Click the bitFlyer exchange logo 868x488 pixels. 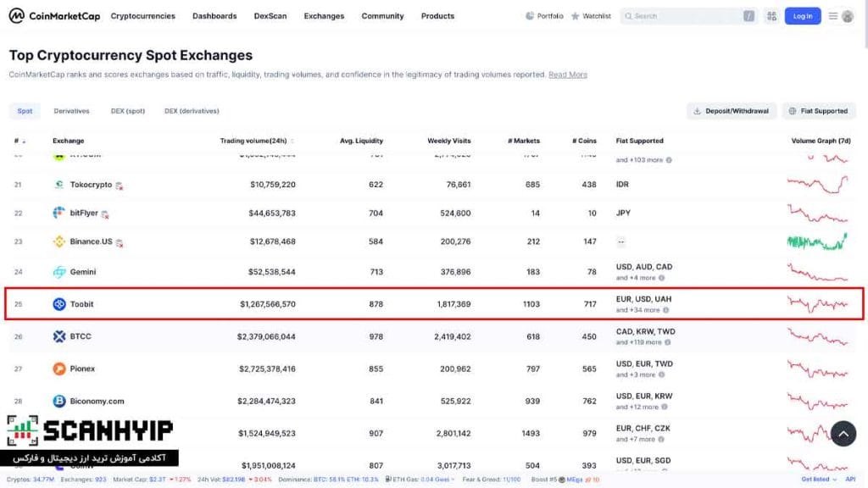coord(59,213)
